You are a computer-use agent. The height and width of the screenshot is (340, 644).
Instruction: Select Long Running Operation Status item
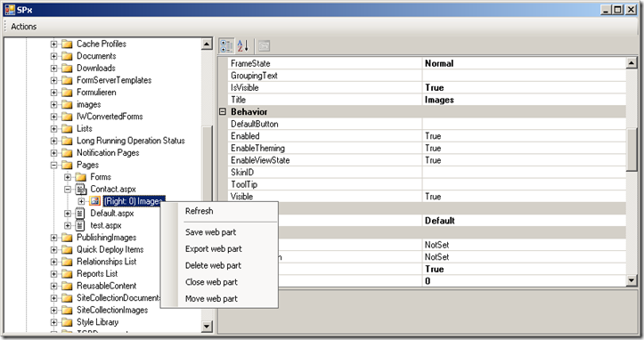click(131, 141)
